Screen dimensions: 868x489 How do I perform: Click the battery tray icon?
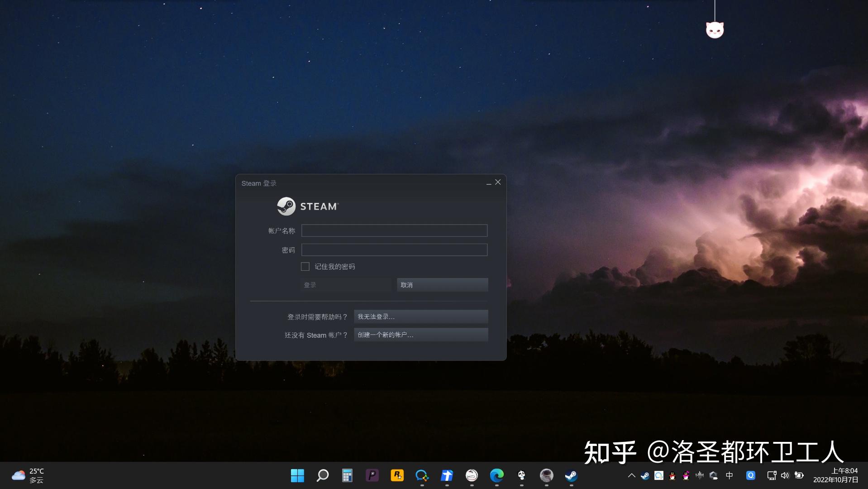click(799, 475)
